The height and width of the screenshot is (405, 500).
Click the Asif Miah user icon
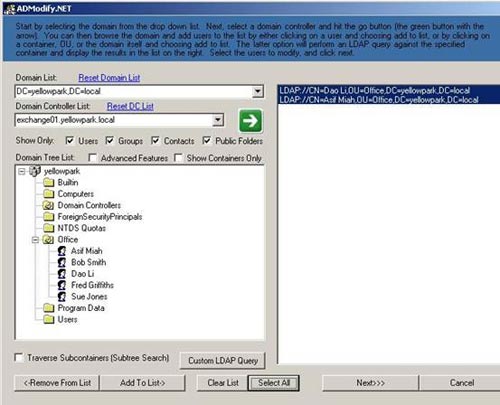click(x=62, y=251)
